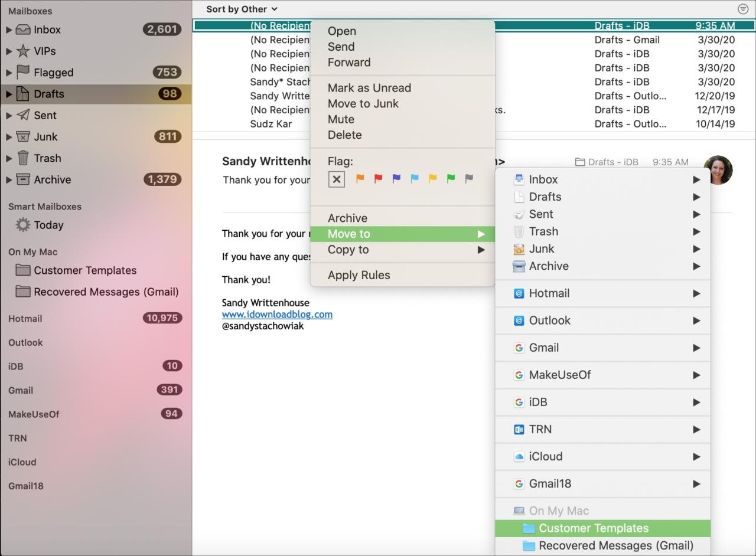Select Forward in the context menu
The width and height of the screenshot is (756, 556).
click(348, 62)
